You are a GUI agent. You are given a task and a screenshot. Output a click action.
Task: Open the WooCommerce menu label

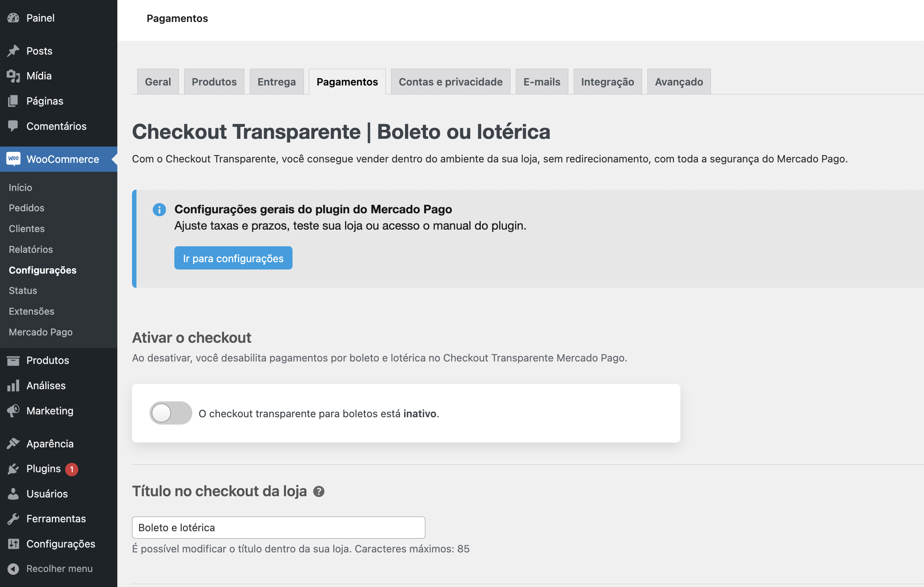[x=63, y=159]
